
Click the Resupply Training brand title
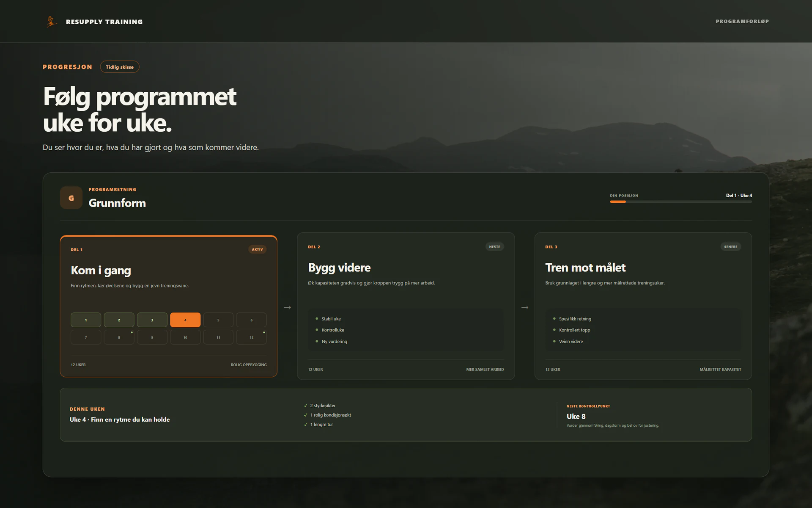coord(104,22)
